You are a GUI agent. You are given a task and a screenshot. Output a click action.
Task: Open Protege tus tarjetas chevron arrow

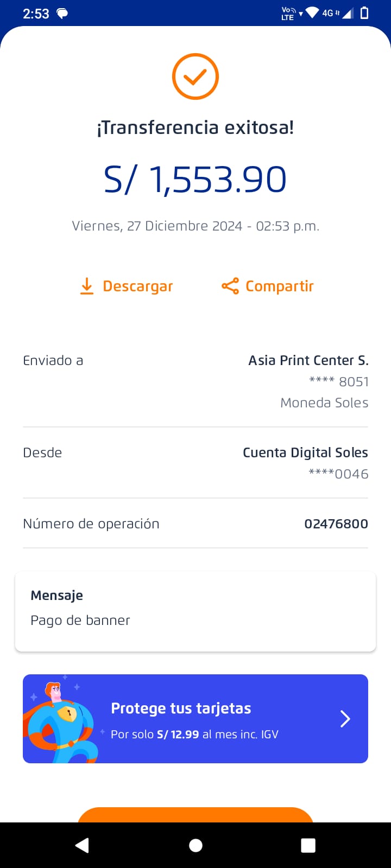click(x=345, y=719)
